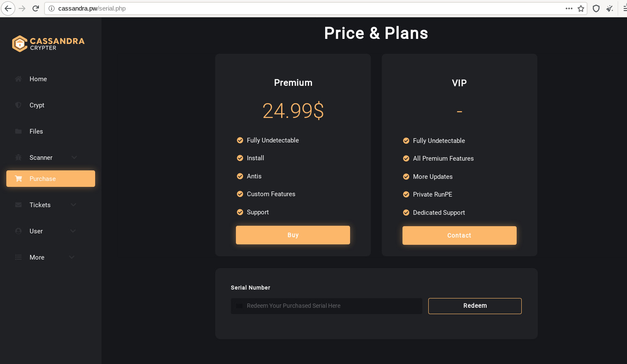This screenshot has height=364, width=627.
Task: Click the Tickets envelope icon
Action: tap(18, 205)
